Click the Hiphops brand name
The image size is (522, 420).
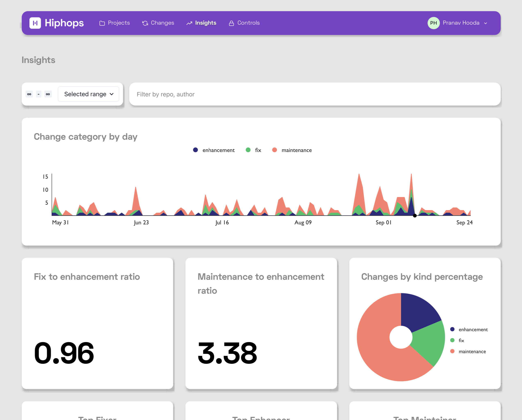pyautogui.click(x=64, y=23)
